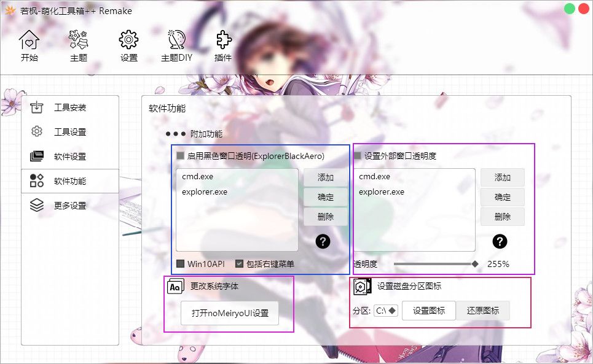This screenshot has height=364, width=593.
Task: Toggle the Win10API checkbox
Action: pyautogui.click(x=181, y=263)
